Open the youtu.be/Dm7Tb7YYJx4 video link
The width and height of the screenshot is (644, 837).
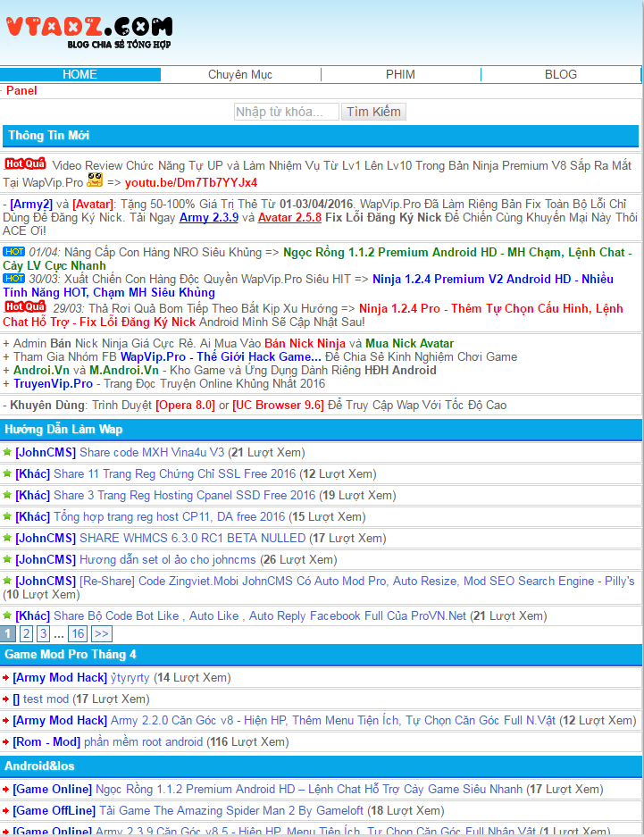pyautogui.click(x=191, y=182)
